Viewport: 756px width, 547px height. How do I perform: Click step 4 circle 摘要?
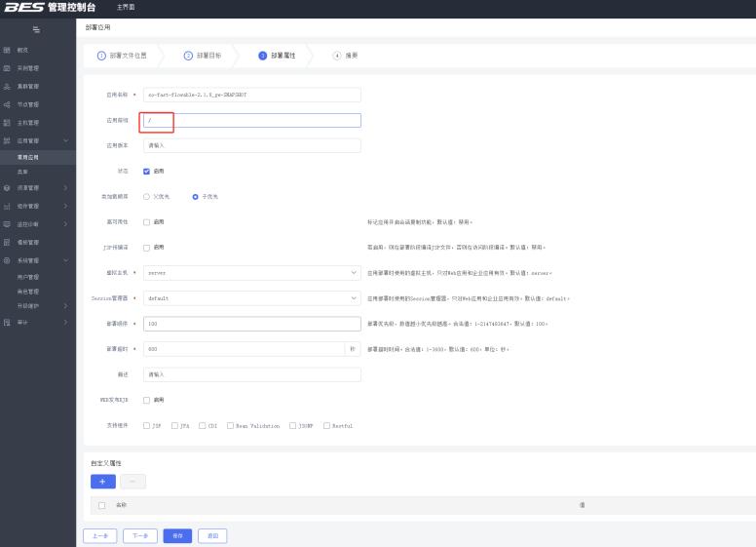click(x=337, y=56)
